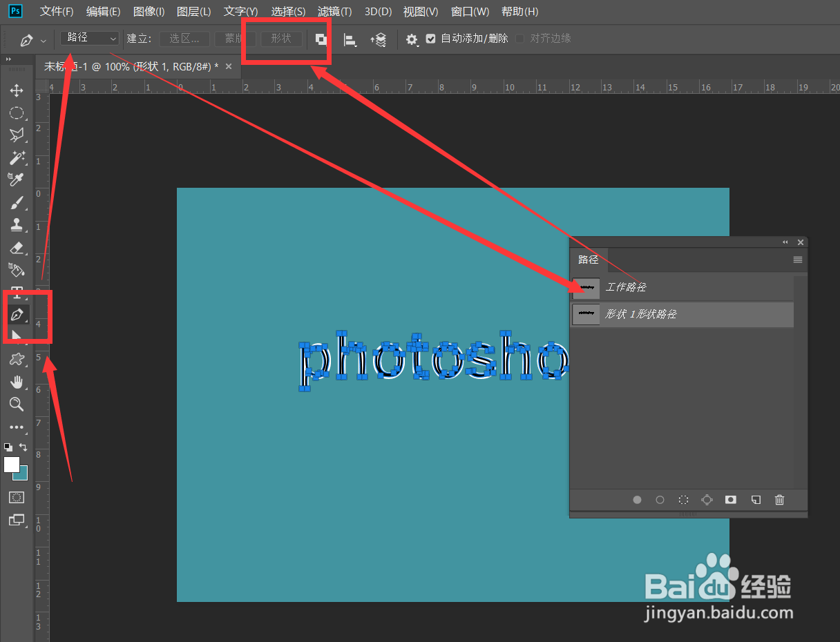
Task: Collapse the 路径 panel with double arrows
Action: pyautogui.click(x=785, y=242)
